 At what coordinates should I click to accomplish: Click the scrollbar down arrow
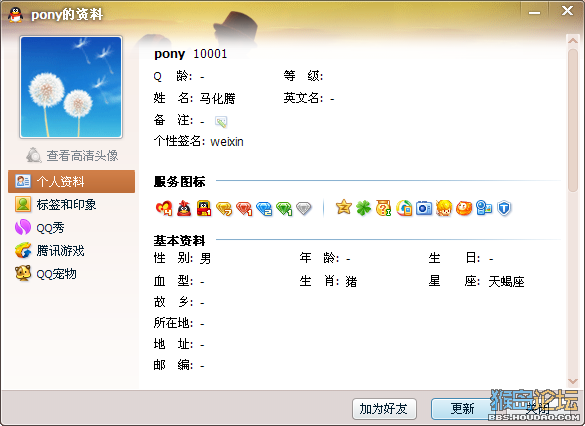[573, 381]
